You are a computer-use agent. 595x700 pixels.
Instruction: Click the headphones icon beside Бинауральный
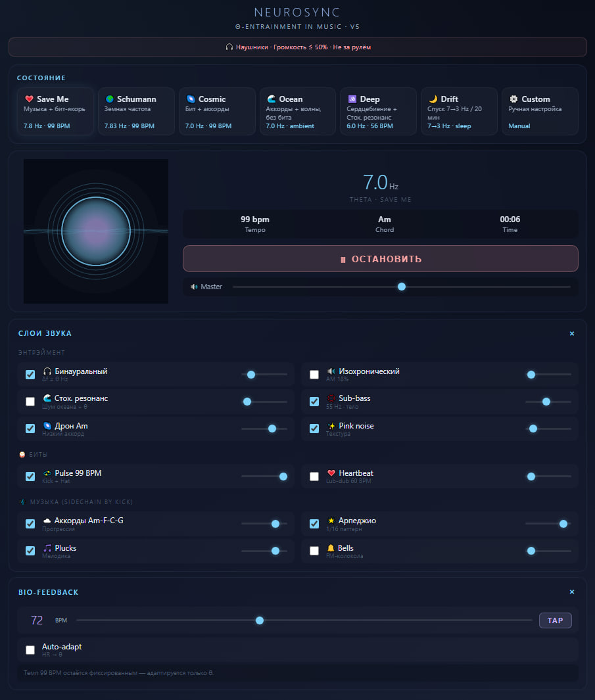click(x=47, y=371)
